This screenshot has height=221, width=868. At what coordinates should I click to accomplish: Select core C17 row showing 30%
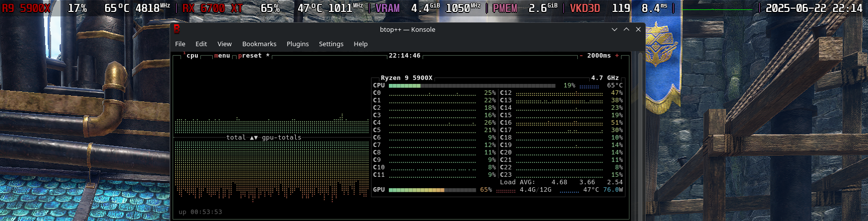pyautogui.click(x=561, y=130)
